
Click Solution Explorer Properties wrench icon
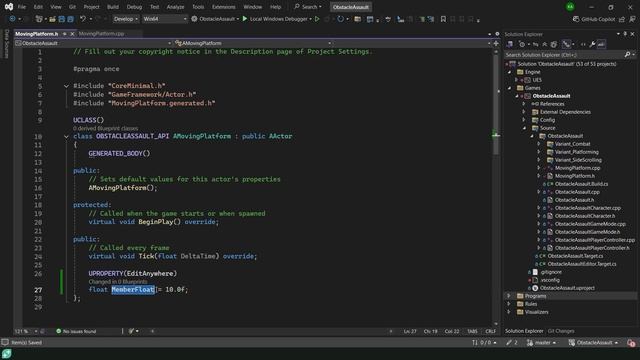tap(592, 44)
